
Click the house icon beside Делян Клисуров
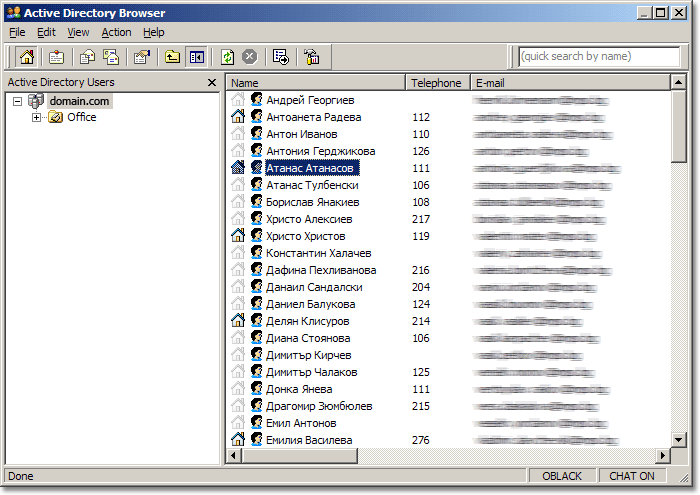(238, 320)
